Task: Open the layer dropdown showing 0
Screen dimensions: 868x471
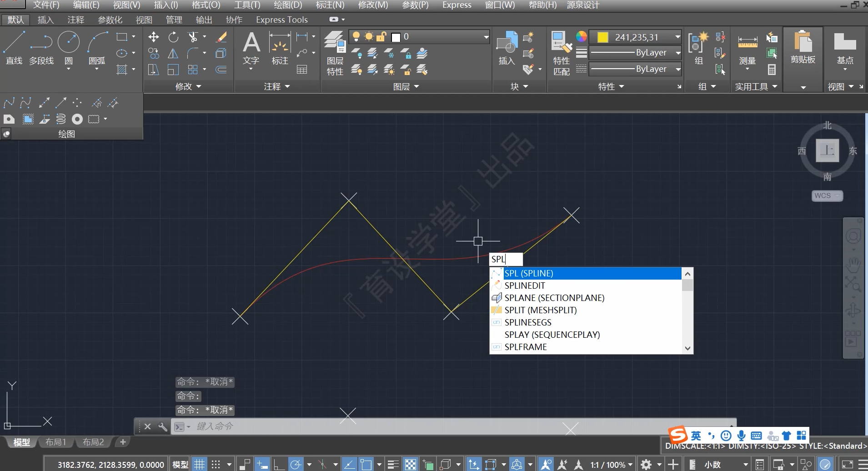Action: click(x=420, y=37)
